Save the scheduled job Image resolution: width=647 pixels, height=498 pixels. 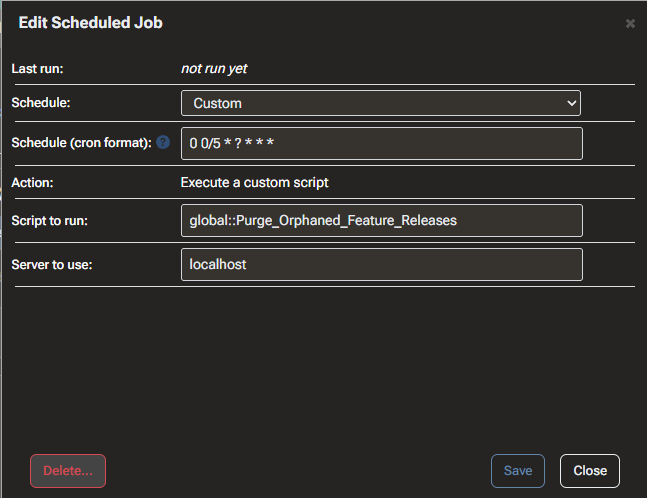coord(518,471)
